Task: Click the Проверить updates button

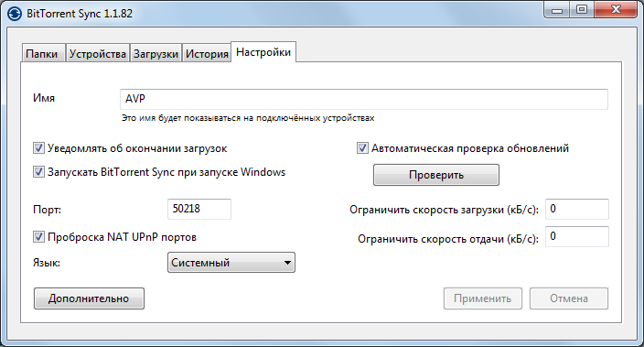Action: [436, 175]
